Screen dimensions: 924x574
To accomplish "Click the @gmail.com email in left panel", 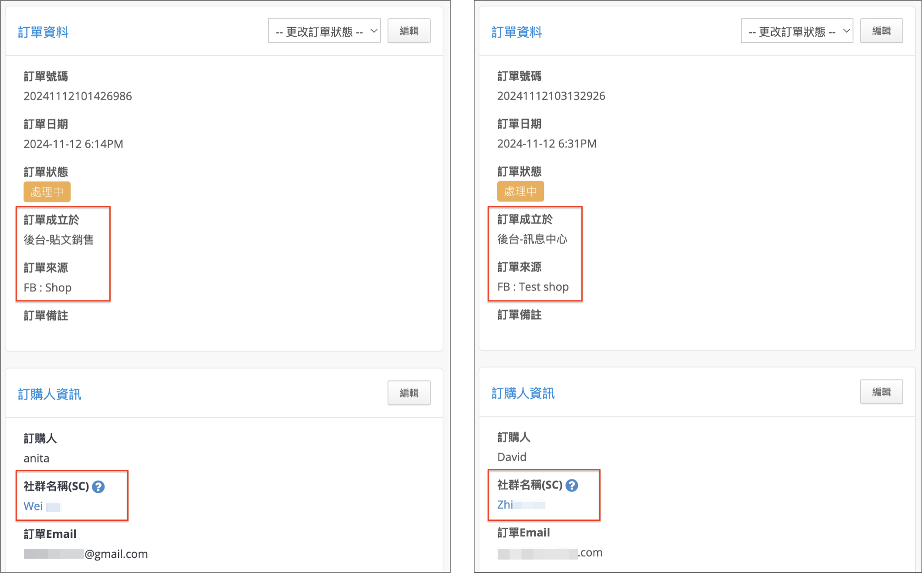I will coord(86,554).
